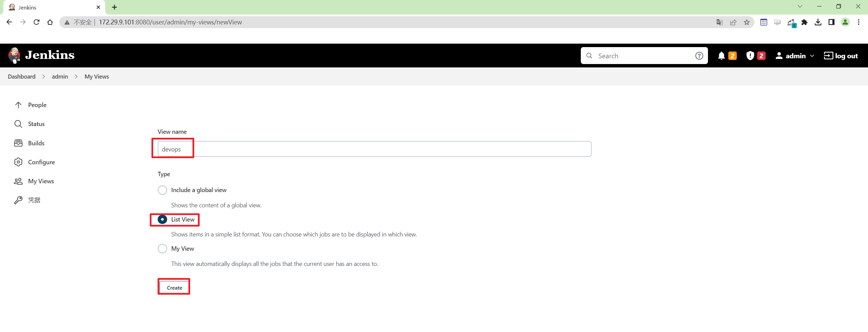This screenshot has width=868, height=332.
Task: Open the People sidebar icon
Action: [18, 105]
